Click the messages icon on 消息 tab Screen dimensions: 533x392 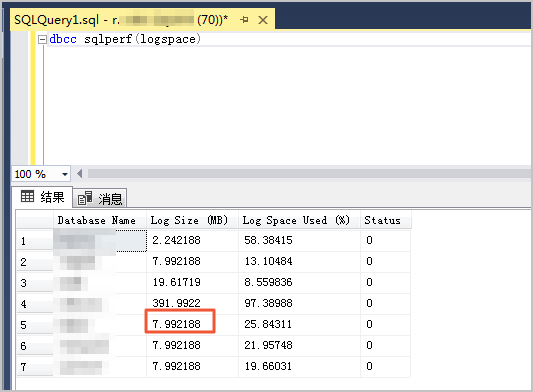click(85, 198)
